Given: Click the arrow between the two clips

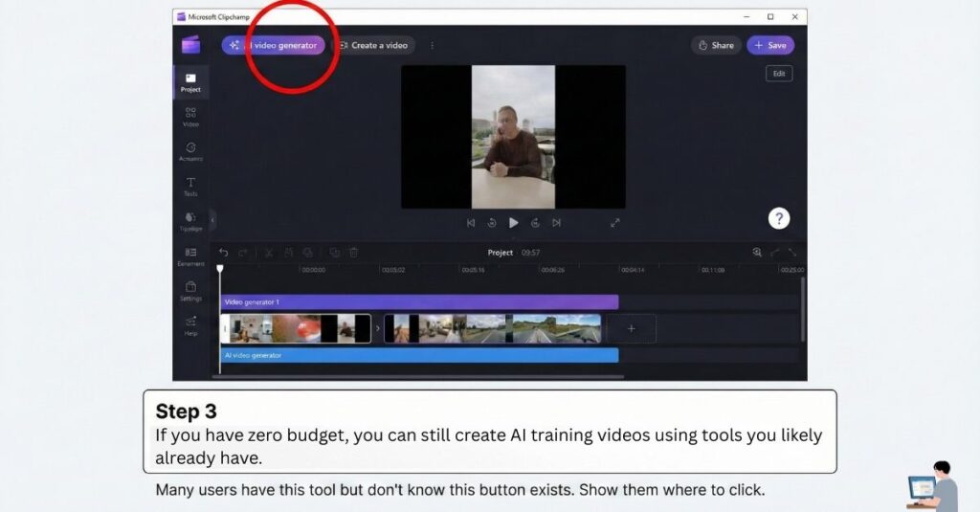Looking at the screenshot, I should [377, 328].
